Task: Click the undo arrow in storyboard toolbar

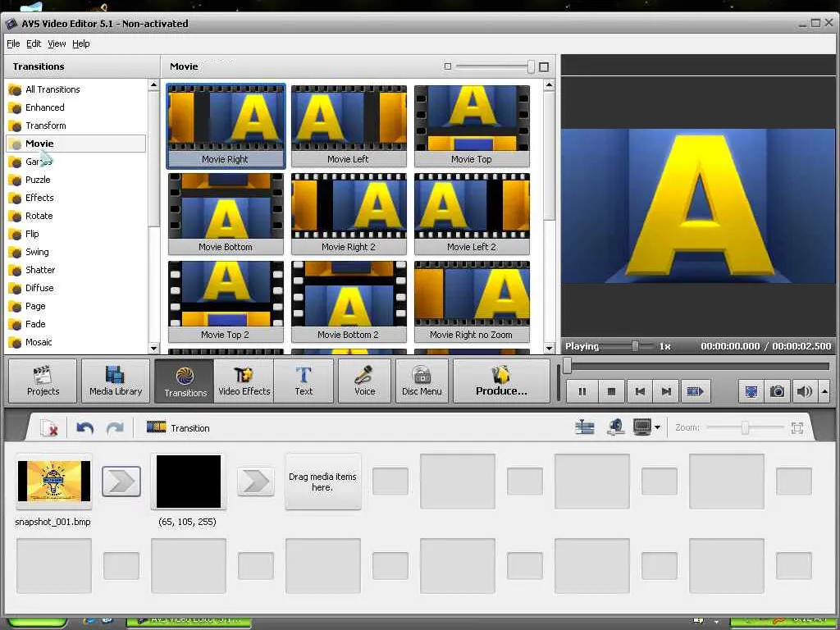Action: 84,427
